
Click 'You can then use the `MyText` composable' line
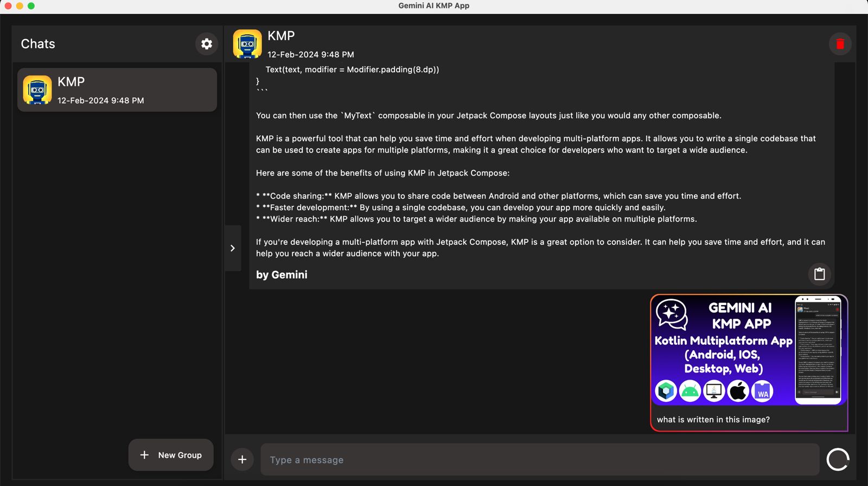tap(489, 116)
